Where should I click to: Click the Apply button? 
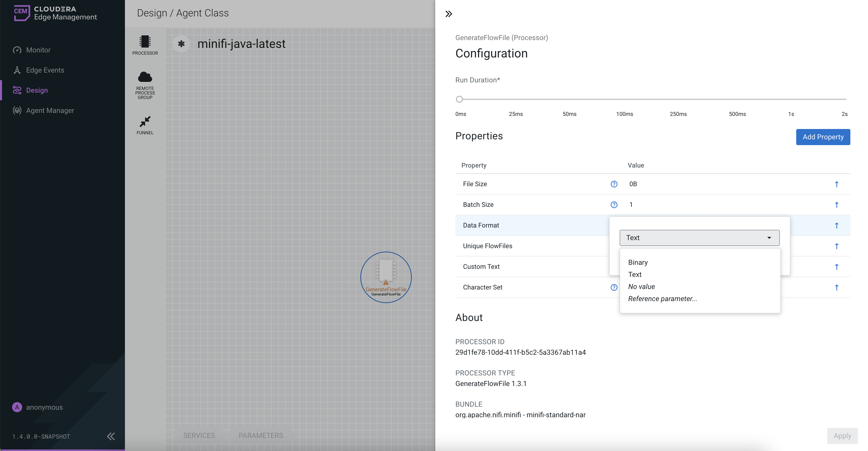(842, 436)
